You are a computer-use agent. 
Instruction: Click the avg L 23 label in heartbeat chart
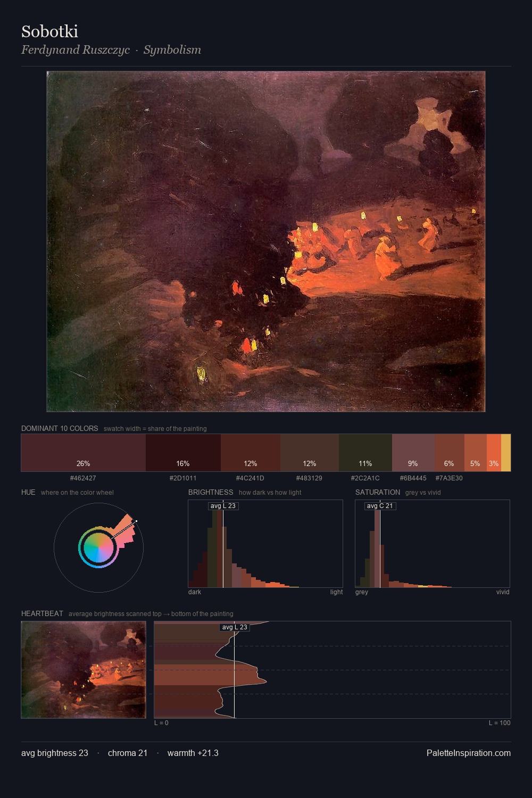click(x=235, y=627)
